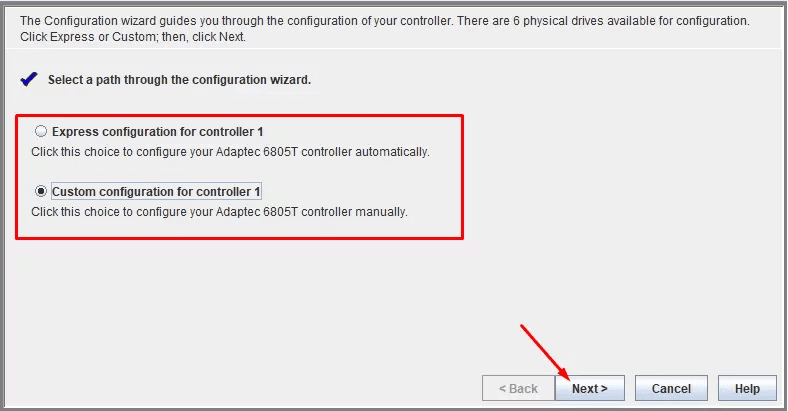Click the "Custom configuration for controller 1" label
788x411 pixels.
(x=156, y=191)
